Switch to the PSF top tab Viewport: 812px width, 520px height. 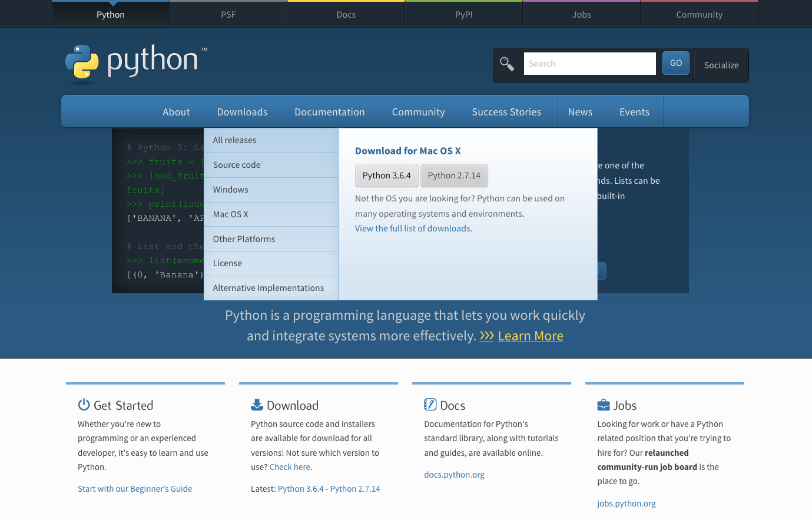[x=228, y=14]
